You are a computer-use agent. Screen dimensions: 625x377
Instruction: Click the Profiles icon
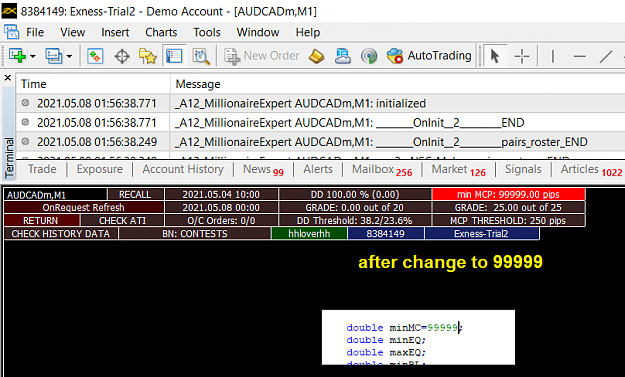(x=53, y=56)
